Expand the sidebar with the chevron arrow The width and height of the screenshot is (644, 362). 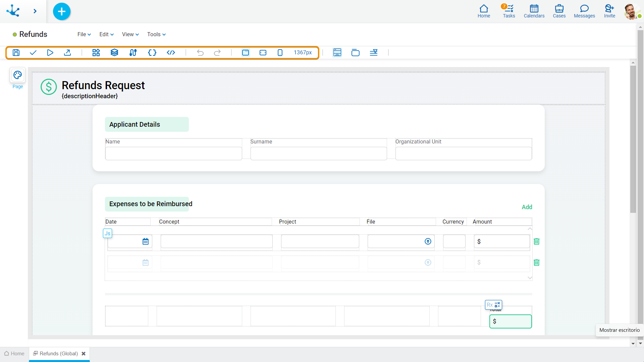[x=35, y=11]
